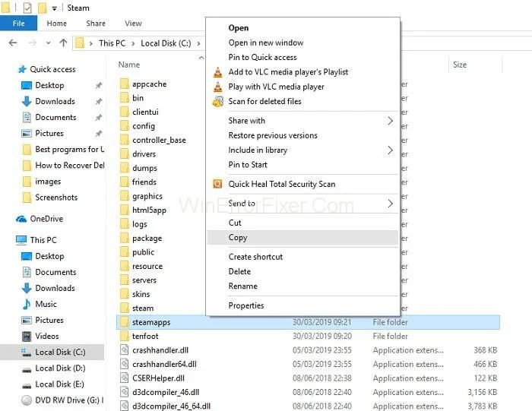Click the Music note icon

27,304
